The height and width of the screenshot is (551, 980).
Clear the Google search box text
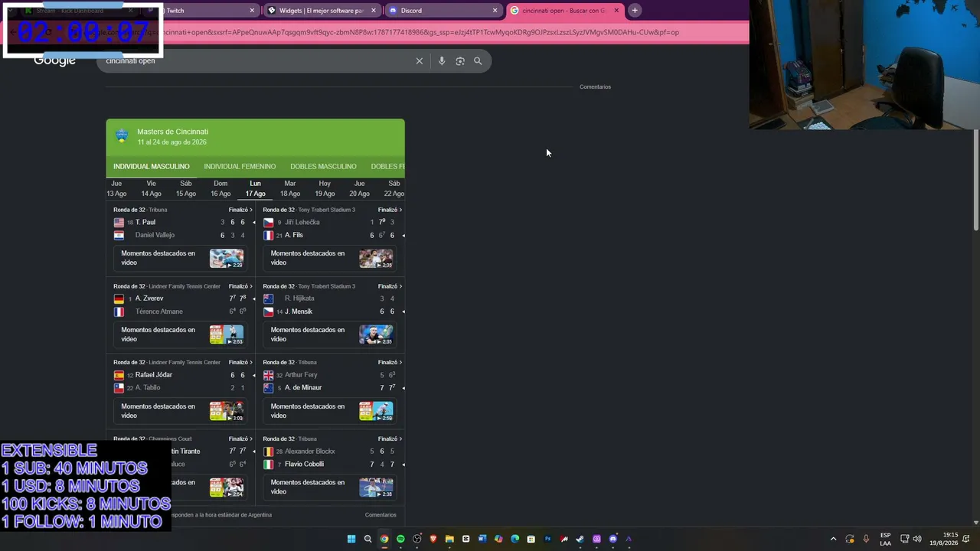[x=419, y=61]
